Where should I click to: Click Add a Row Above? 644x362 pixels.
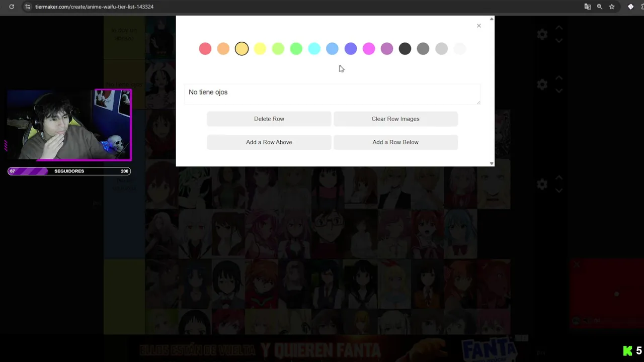tap(269, 142)
